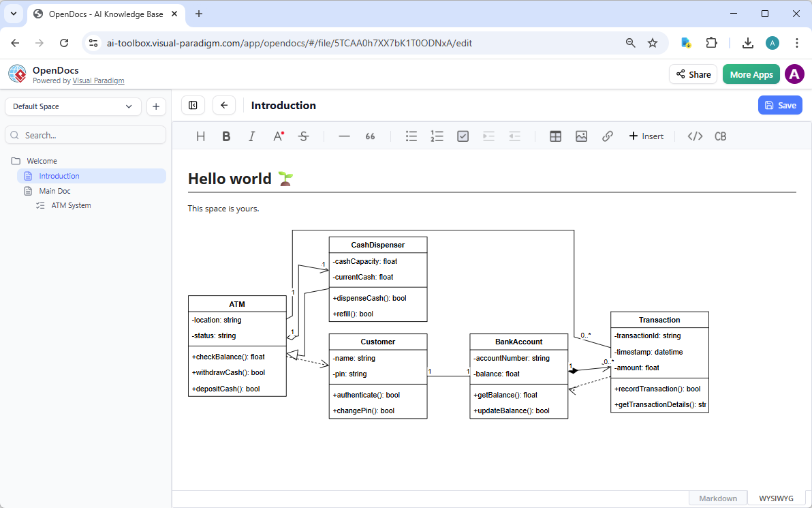
Task: Insert a task checklist item
Action: [x=463, y=136]
